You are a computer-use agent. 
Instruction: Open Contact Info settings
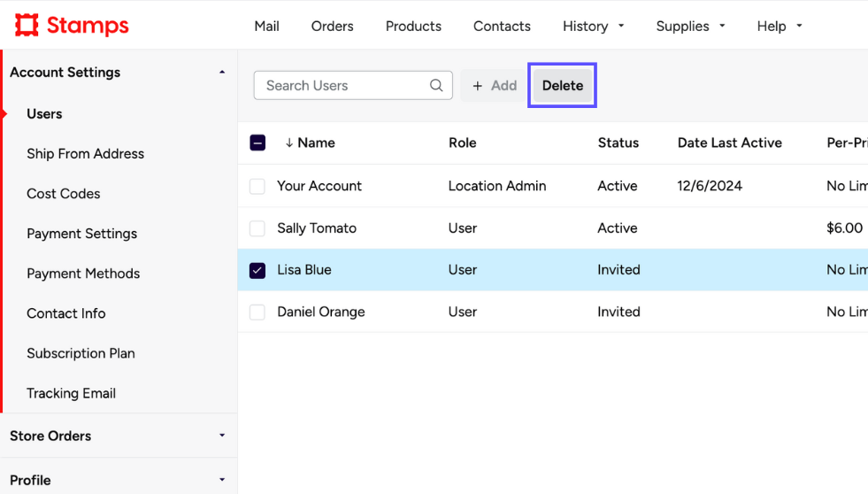65,313
